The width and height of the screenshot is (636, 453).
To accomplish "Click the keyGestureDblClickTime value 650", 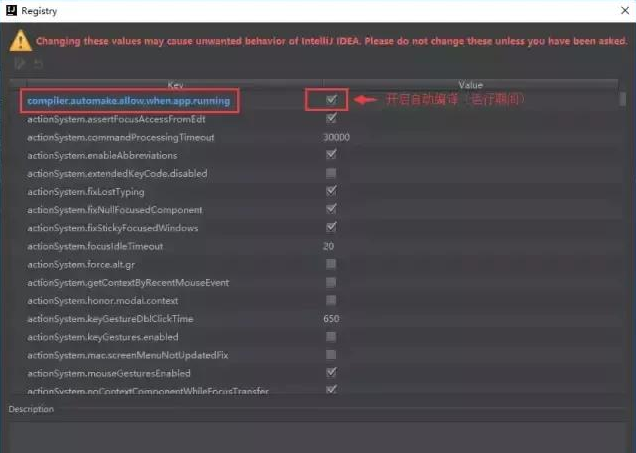I will click(331, 319).
